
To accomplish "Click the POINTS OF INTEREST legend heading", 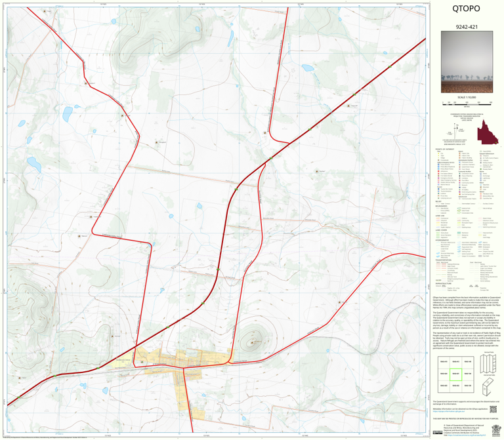I will (x=445, y=150).
